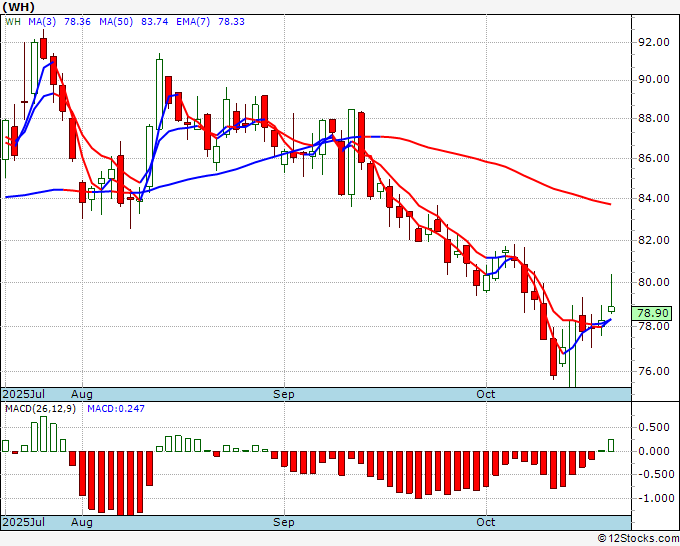Viewport: 680px width, 546px height.
Task: Click the 84.00 price axis label
Action: click(654, 198)
